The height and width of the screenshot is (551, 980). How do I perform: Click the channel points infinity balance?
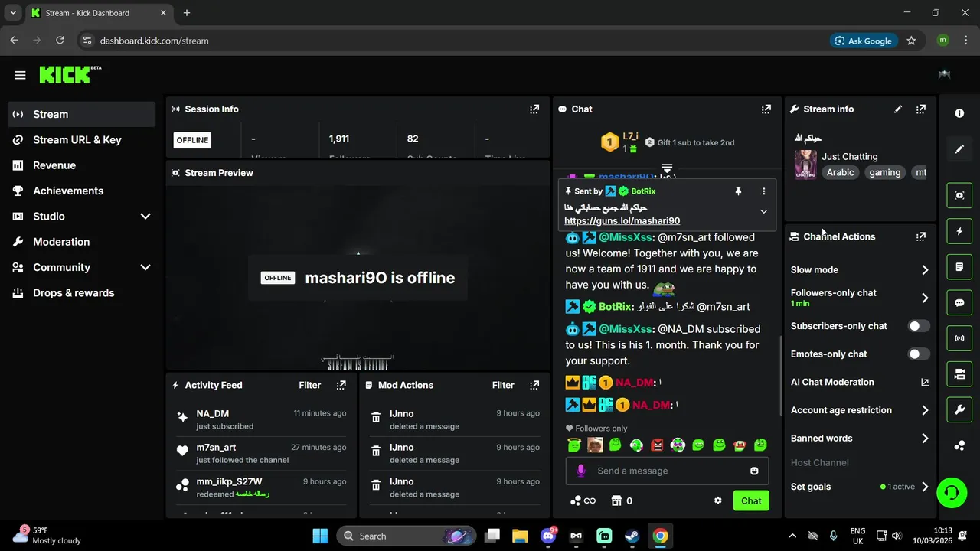(583, 500)
